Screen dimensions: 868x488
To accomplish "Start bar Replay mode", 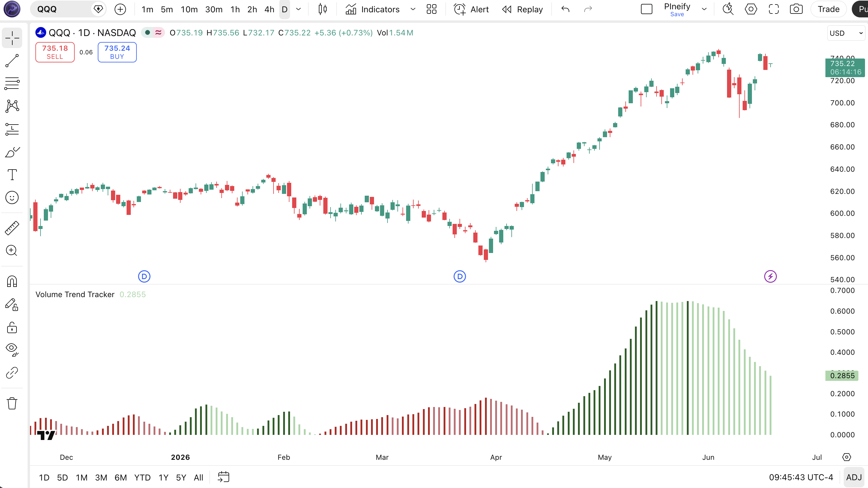I will (x=522, y=9).
